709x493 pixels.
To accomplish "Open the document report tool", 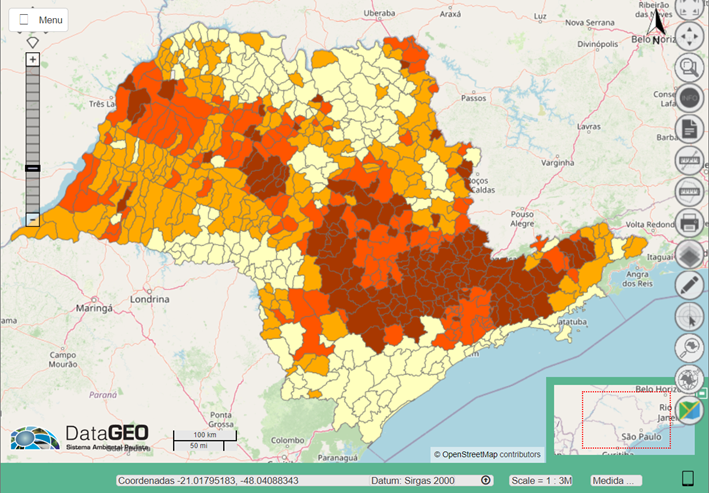I will point(688,129).
